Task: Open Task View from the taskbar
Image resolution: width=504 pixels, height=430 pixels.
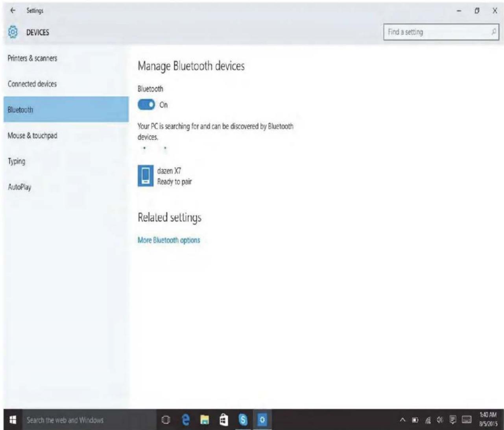Action: click(166, 420)
